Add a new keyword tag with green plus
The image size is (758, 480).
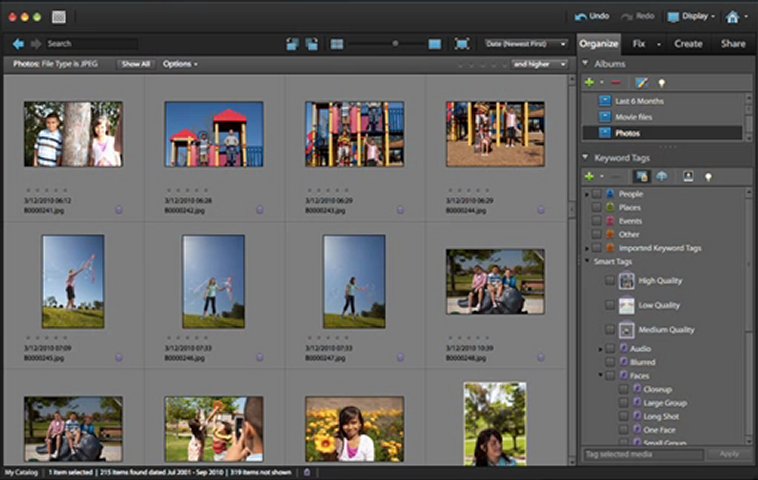pos(589,176)
